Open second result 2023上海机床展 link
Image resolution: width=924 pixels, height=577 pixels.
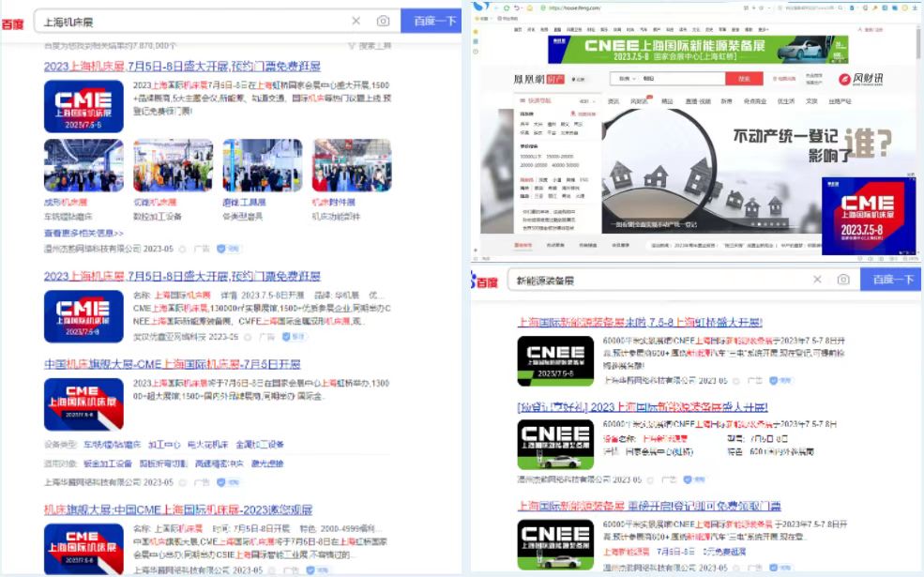[182, 276]
